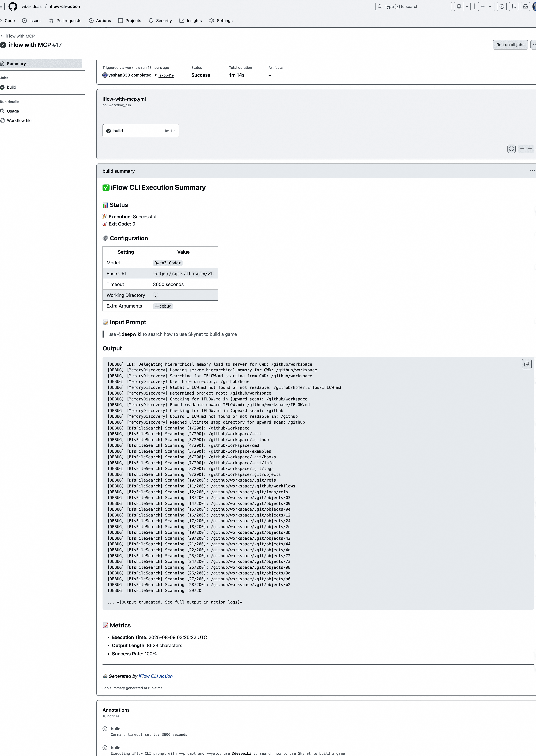This screenshot has width=536, height=756.
Task: Click Output Length: 8623 characters
Action: [x=147, y=645]
